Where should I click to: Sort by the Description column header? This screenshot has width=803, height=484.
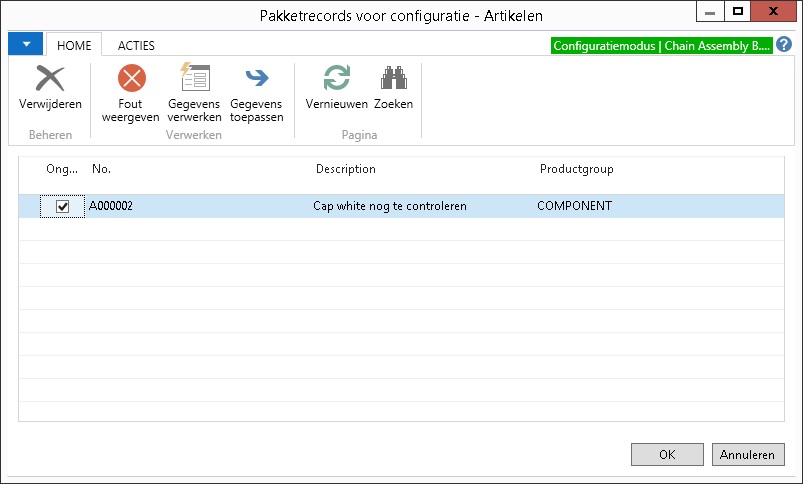(x=346, y=169)
